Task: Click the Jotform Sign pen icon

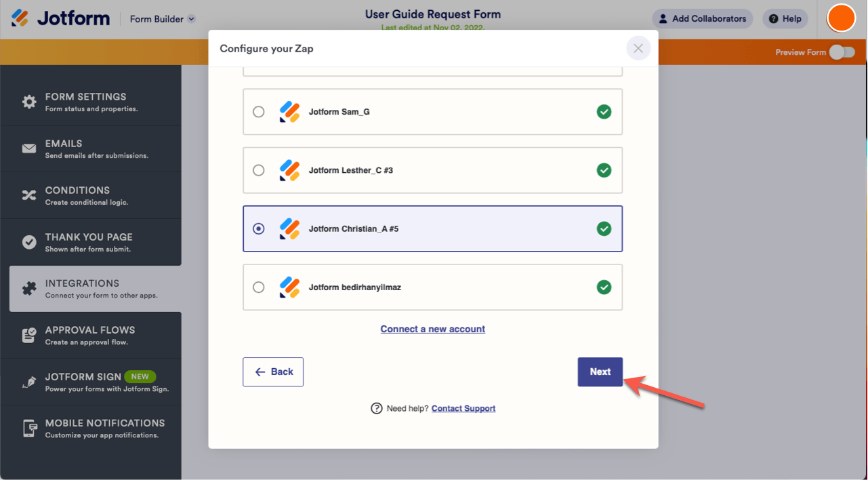Action: 29,382
